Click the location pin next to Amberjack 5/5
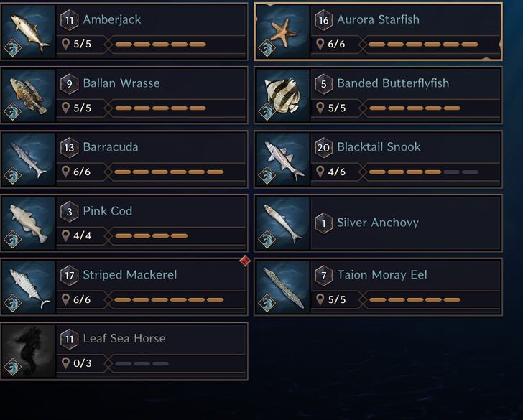Image resolution: width=523 pixels, height=420 pixels. point(66,45)
